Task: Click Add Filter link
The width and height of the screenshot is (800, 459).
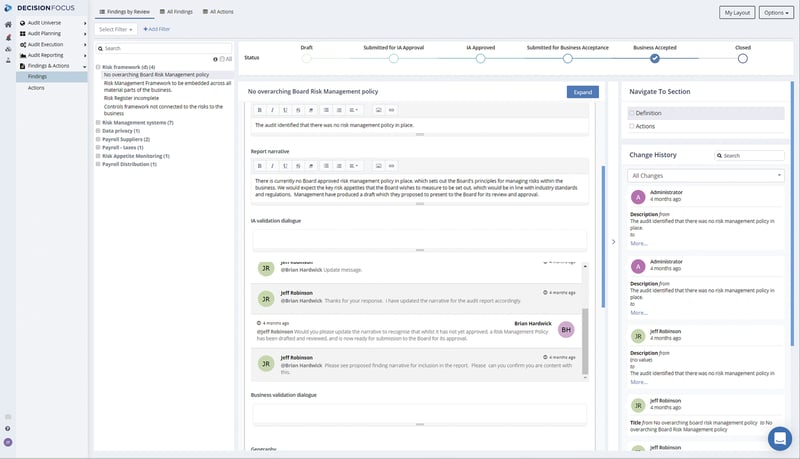Action: point(157,29)
